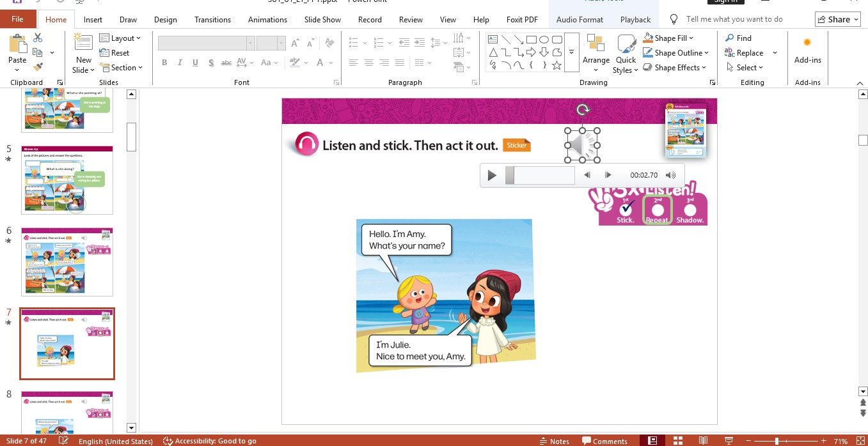Click the Share button
The image size is (868, 446).
[x=837, y=19]
